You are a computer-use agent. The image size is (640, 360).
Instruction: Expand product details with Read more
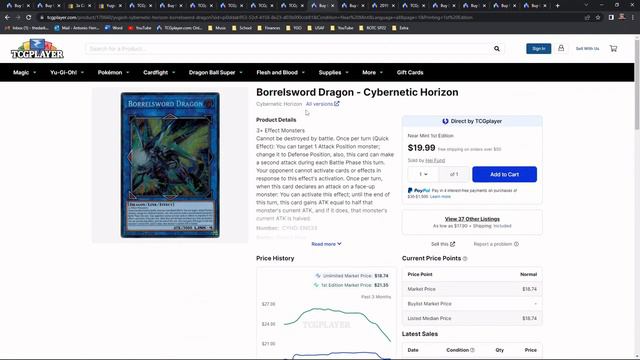[x=326, y=244]
